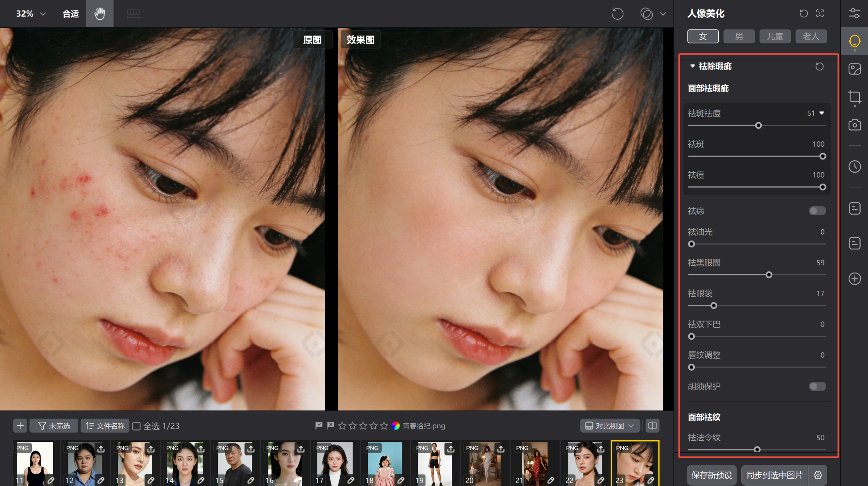Select the hand pan tool

coord(100,14)
